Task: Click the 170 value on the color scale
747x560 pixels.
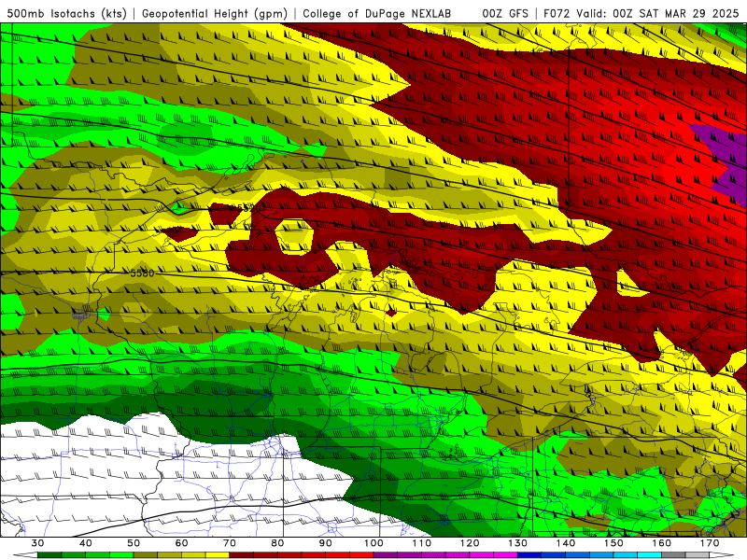Action: point(710,543)
